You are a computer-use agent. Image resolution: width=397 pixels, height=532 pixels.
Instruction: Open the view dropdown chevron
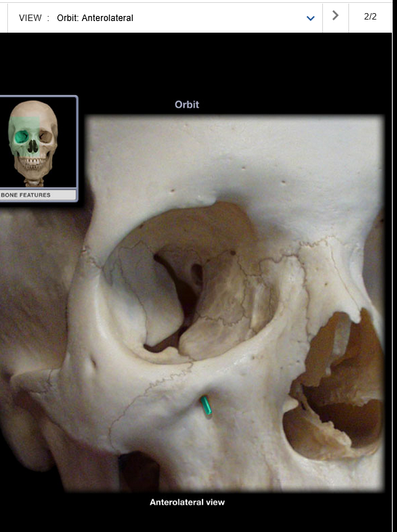(310, 18)
